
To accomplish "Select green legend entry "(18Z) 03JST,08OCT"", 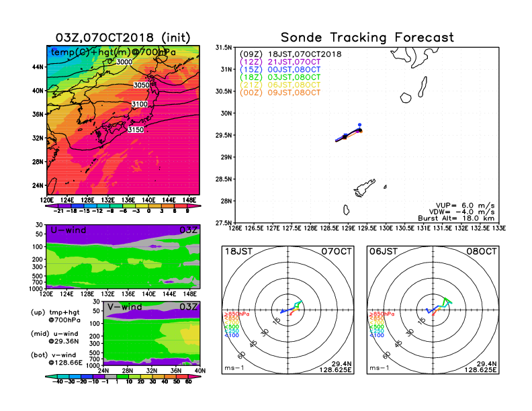I will 280,77.
